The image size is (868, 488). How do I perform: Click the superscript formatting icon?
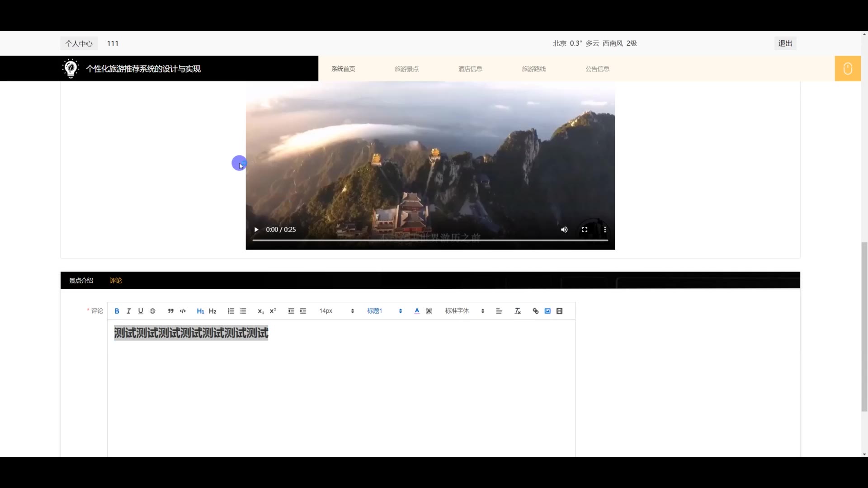tap(273, 311)
